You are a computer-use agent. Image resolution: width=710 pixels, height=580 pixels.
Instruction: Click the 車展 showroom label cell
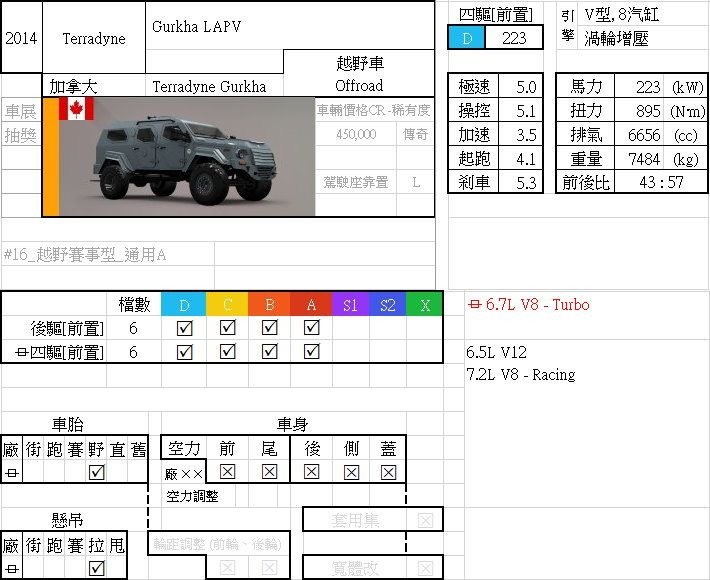[21, 110]
